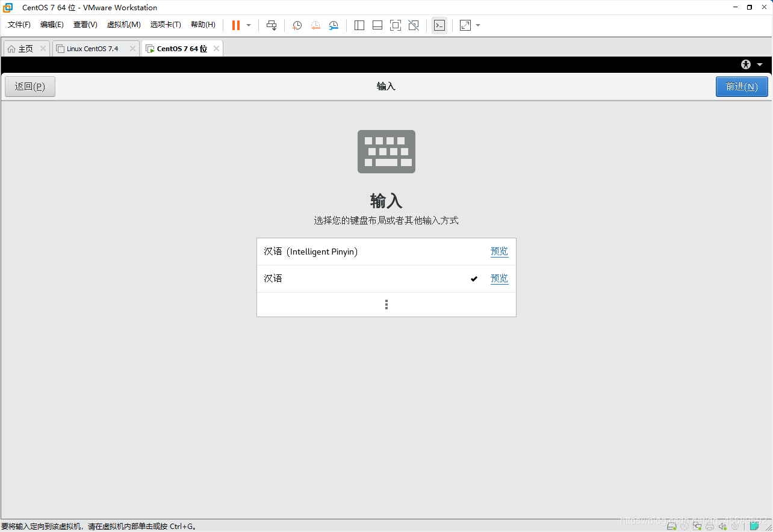The width and height of the screenshot is (773, 532).
Task: Toggle the thumbnail bar icon
Action: (x=377, y=25)
